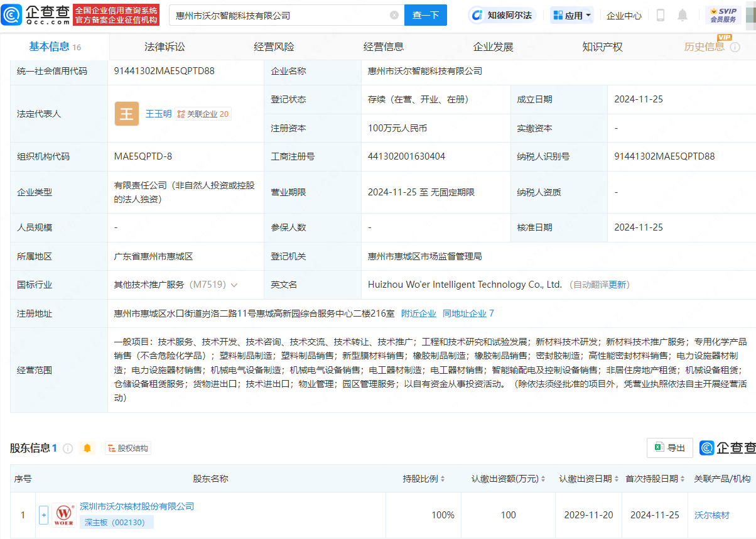This screenshot has width=756, height=539.
Task: Click the Qcc 企查查 logo
Action: [x=36, y=14]
